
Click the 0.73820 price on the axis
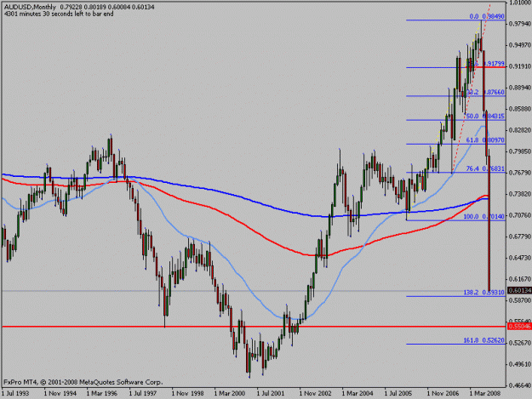click(x=520, y=194)
